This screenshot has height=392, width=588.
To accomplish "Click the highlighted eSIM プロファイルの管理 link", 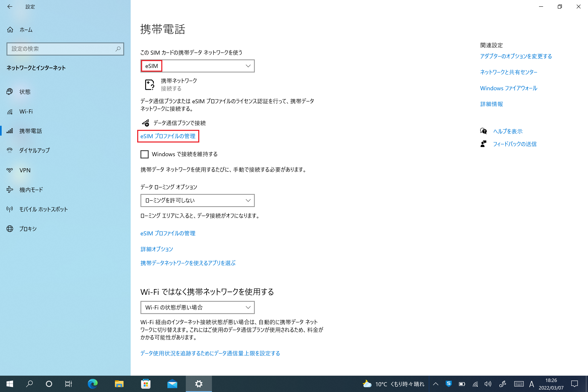I will pyautogui.click(x=168, y=136).
